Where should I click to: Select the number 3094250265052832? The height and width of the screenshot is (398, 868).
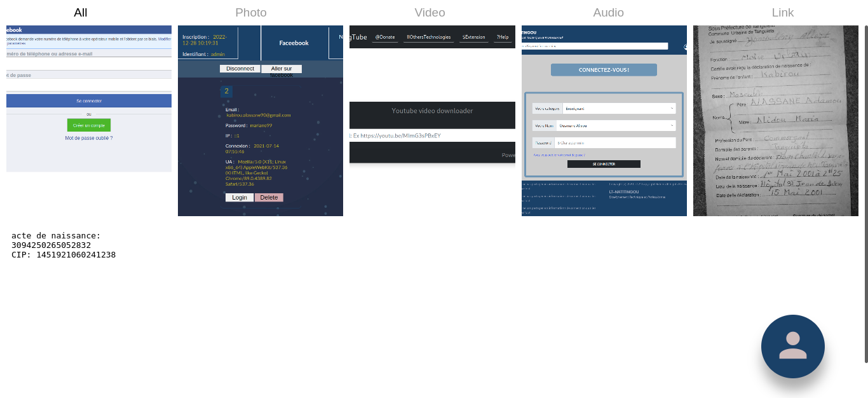click(x=51, y=245)
